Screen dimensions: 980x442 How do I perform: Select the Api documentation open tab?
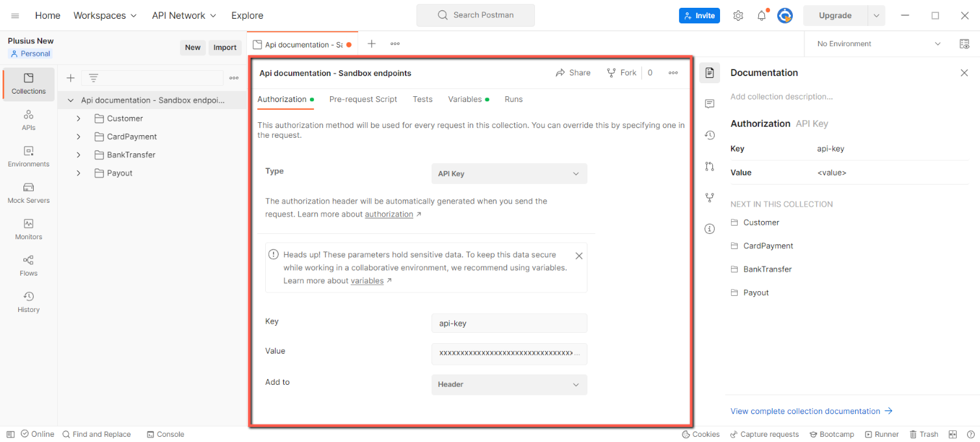302,44
